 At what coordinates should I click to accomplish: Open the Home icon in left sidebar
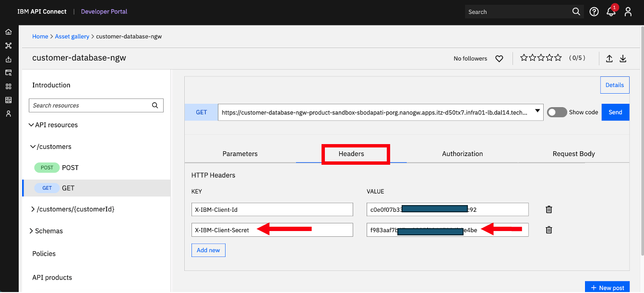pos(8,32)
